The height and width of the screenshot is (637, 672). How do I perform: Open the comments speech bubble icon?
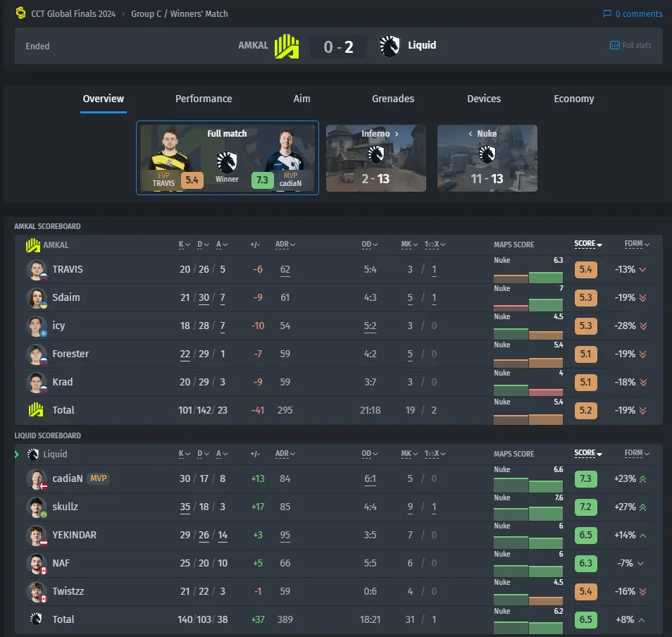pos(607,14)
